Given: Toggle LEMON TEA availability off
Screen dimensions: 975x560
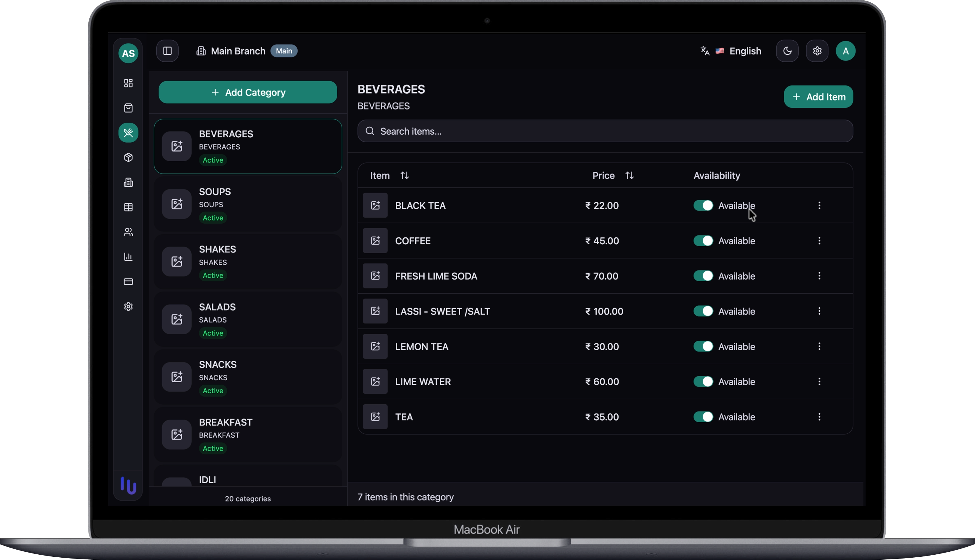Looking at the screenshot, I should coord(703,346).
